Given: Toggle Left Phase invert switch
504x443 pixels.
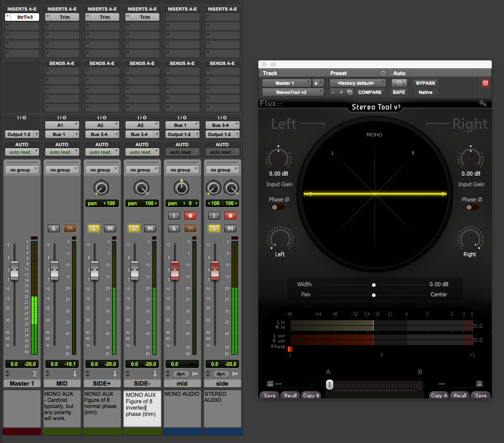Looking at the screenshot, I should pyautogui.click(x=278, y=207).
